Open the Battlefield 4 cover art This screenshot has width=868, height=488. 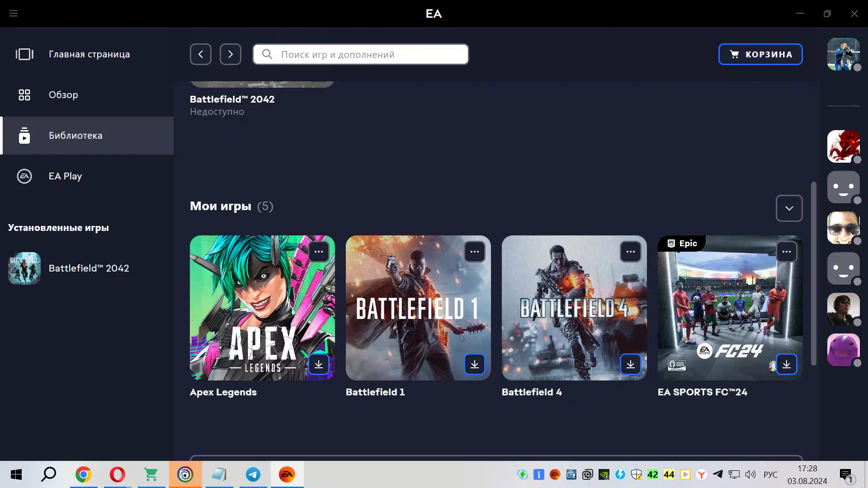(574, 308)
